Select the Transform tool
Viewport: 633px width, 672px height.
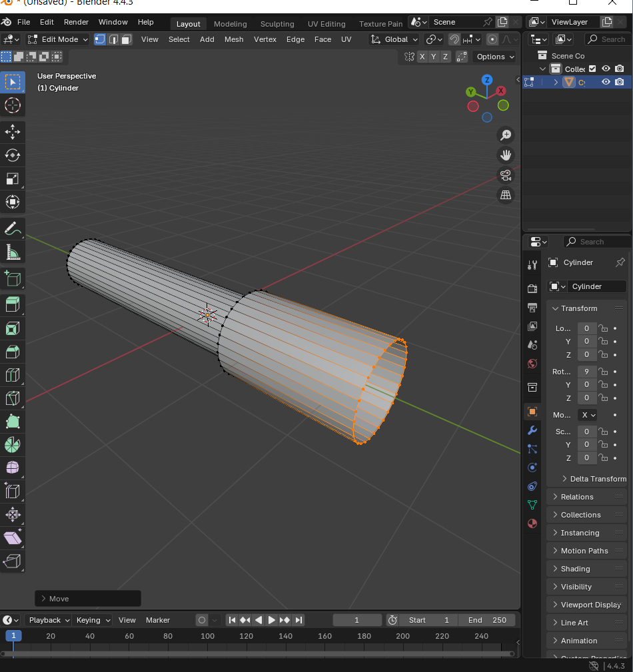[x=13, y=202]
